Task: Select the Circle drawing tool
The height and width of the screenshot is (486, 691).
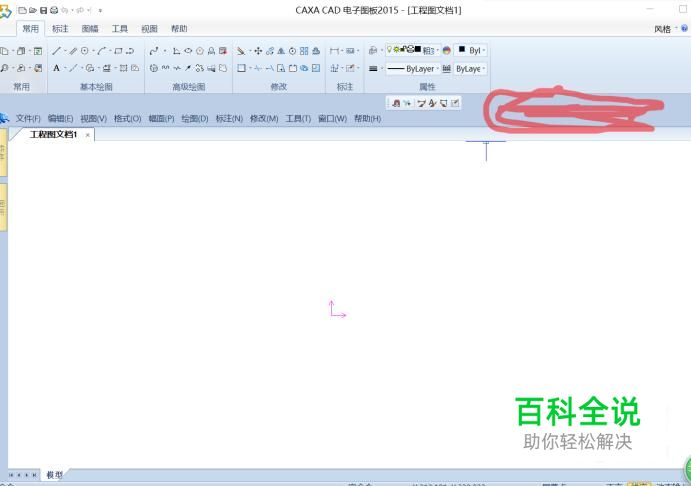Action: 85,51
